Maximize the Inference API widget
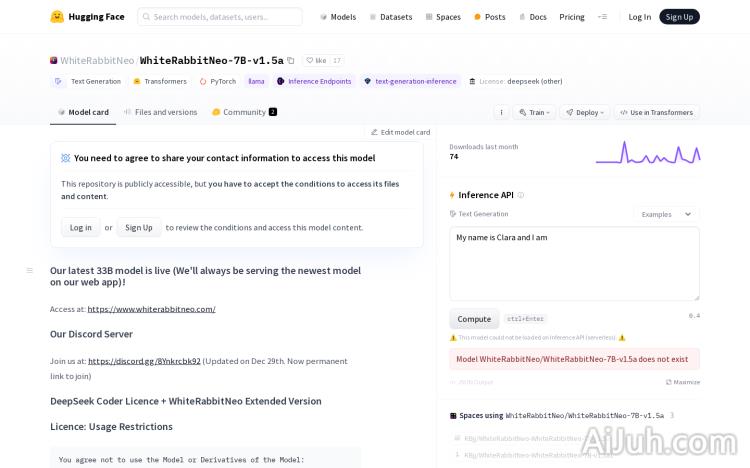Image resolution: width=750 pixels, height=468 pixels. (683, 382)
